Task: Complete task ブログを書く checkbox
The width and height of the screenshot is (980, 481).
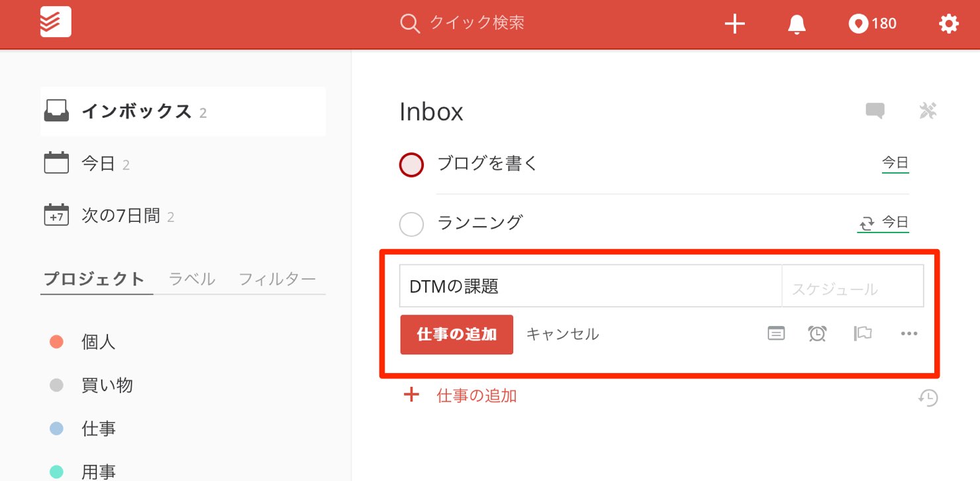Action: coord(411,165)
